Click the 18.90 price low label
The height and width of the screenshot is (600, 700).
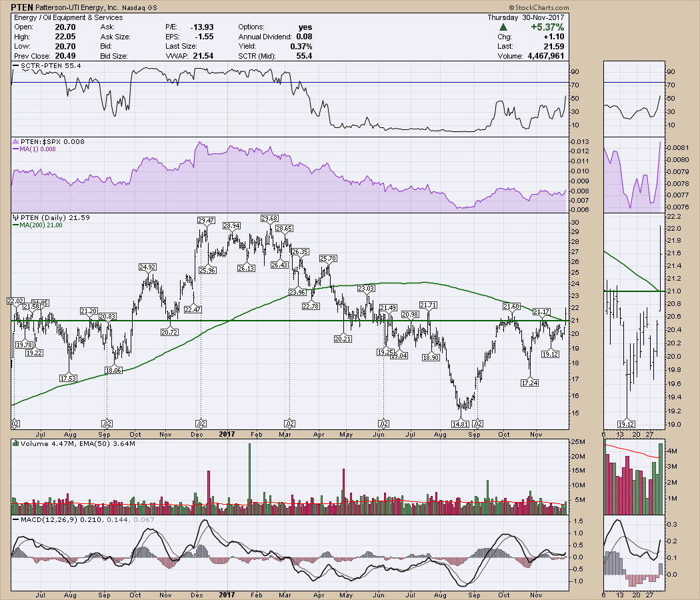pos(431,357)
